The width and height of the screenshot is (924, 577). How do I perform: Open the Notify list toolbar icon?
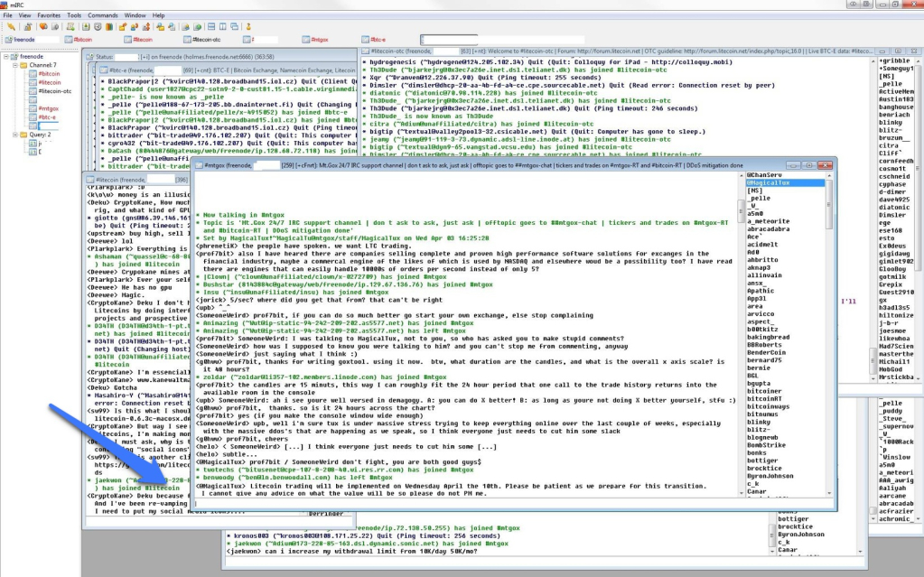tap(186, 26)
